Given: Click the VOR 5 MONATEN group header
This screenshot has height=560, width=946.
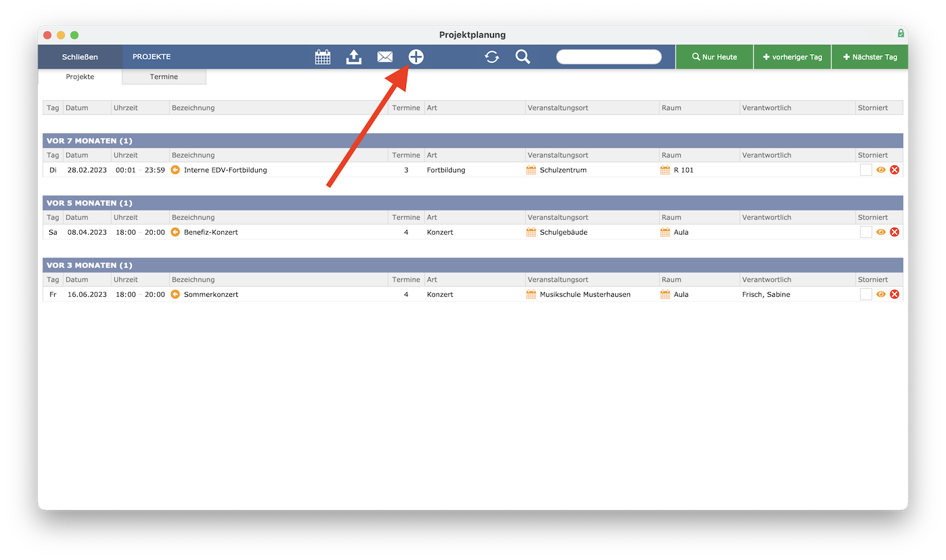Looking at the screenshot, I should pyautogui.click(x=473, y=203).
